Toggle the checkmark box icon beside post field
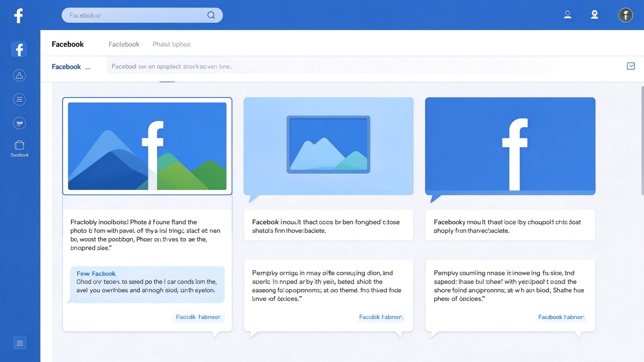 [x=631, y=66]
